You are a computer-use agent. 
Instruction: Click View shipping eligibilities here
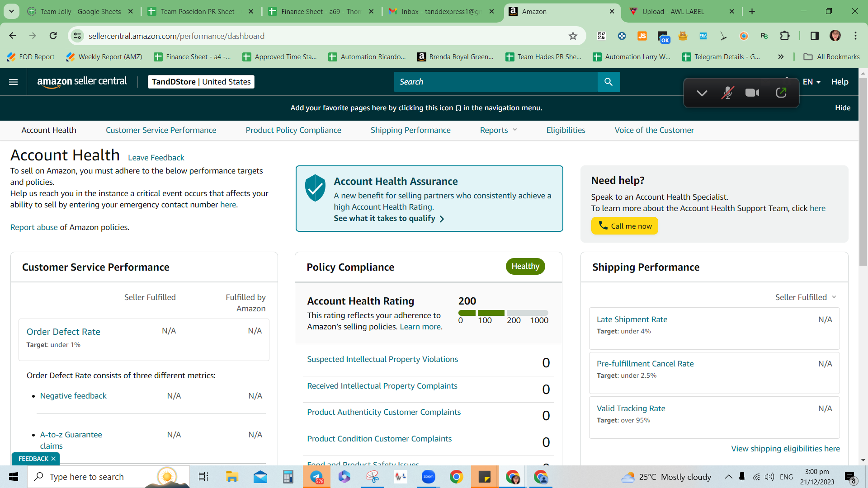coord(785,449)
